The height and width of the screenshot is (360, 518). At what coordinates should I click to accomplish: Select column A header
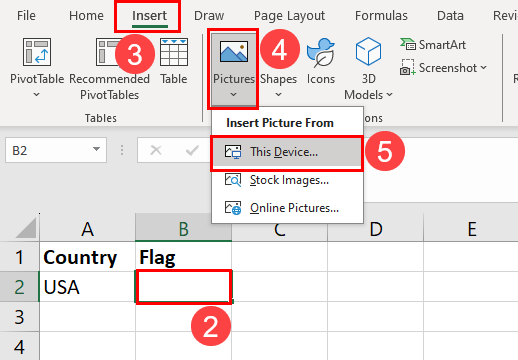tap(87, 229)
